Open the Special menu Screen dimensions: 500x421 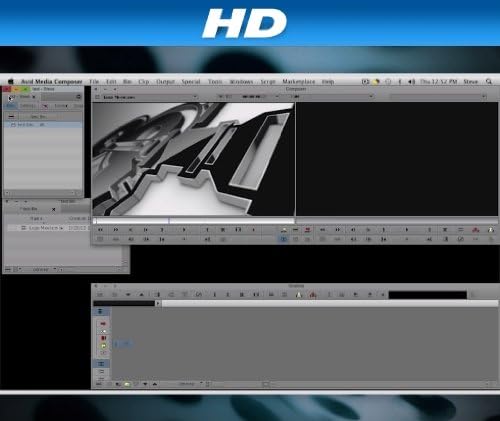point(191,81)
